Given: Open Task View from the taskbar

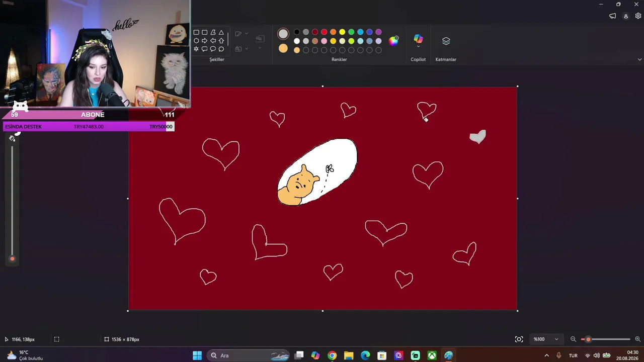Looking at the screenshot, I should tap(299, 355).
